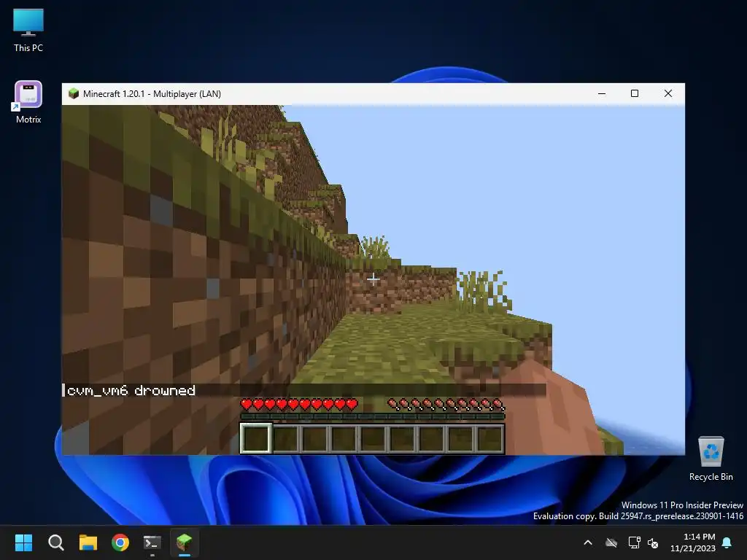The height and width of the screenshot is (560, 747).
Task: Launch File Explorer from taskbar
Action: coord(88,542)
